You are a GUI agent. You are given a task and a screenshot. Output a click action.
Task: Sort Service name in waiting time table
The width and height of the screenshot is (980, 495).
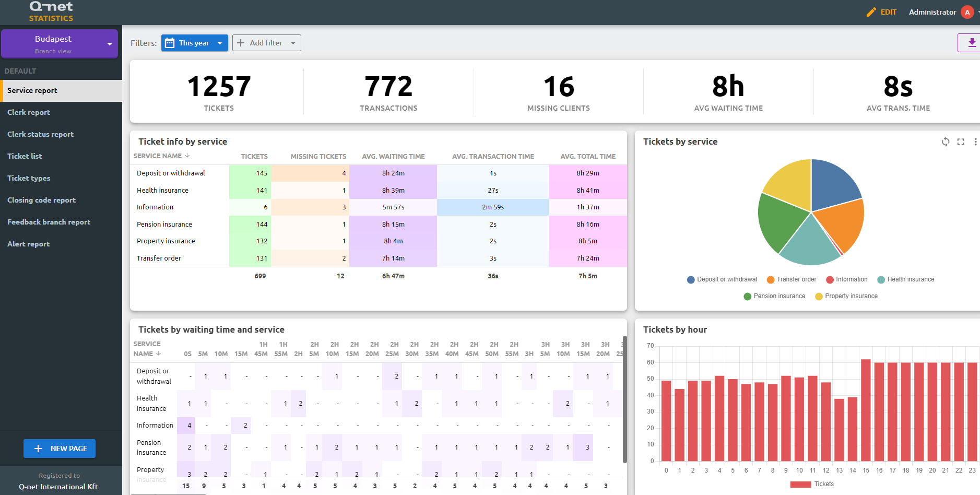tap(158, 353)
